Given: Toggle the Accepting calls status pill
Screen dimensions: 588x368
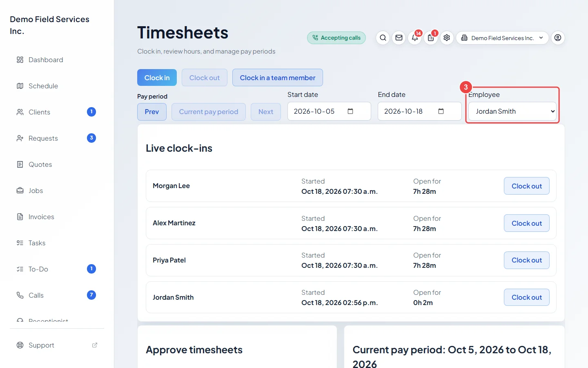Looking at the screenshot, I should (336, 38).
